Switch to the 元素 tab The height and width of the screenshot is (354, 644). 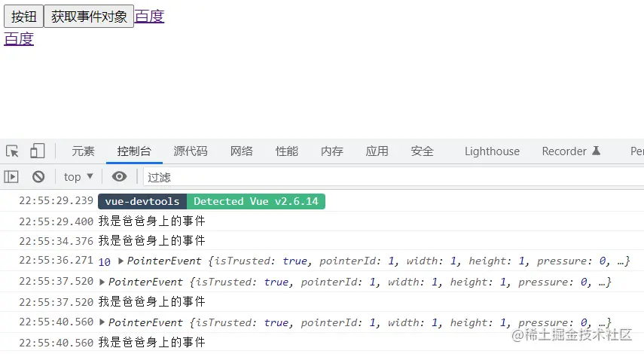tap(83, 151)
